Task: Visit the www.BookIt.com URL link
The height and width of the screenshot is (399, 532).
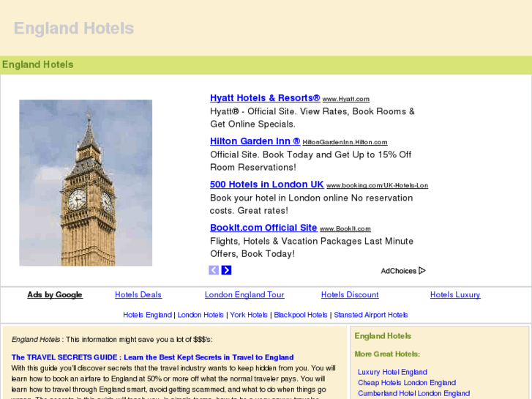Action: (345, 228)
